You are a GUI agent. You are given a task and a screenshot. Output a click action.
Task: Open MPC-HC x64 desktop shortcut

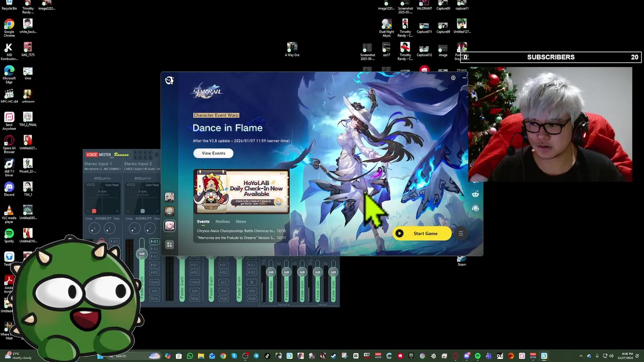tap(9, 97)
